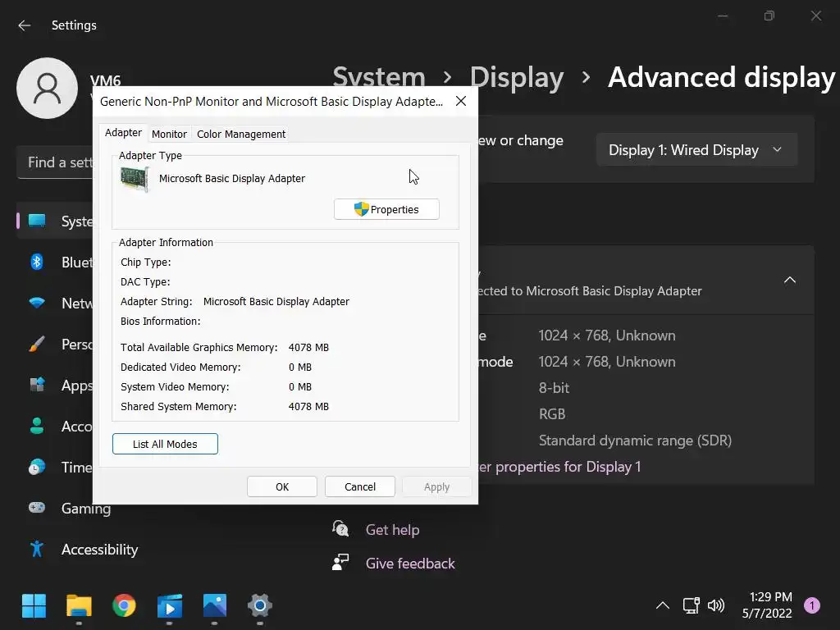Open Time & language via clock icon
The image size is (840, 630).
coord(36,467)
